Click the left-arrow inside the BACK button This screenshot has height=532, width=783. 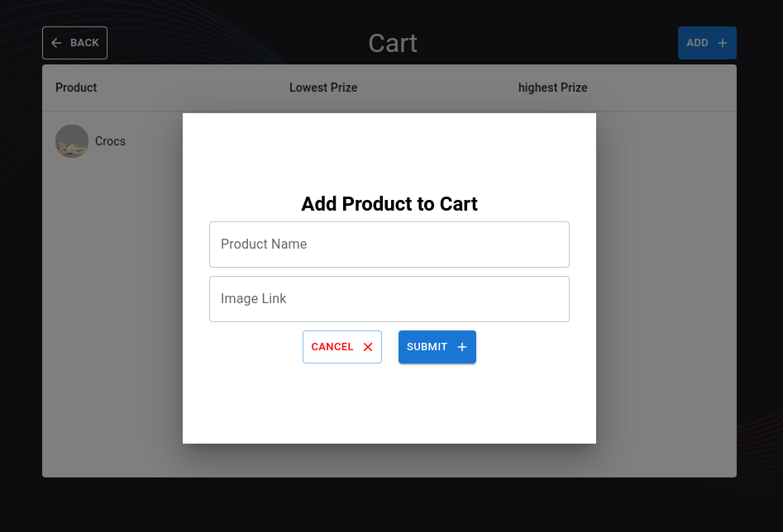click(56, 42)
